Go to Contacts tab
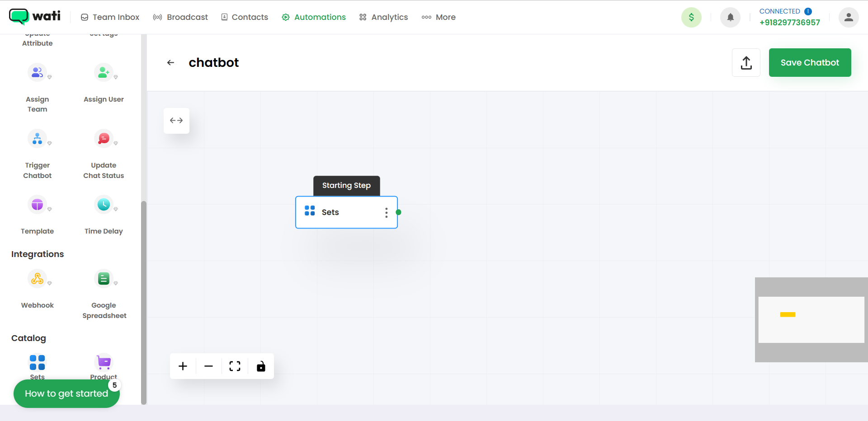The image size is (868, 421). pyautogui.click(x=245, y=17)
